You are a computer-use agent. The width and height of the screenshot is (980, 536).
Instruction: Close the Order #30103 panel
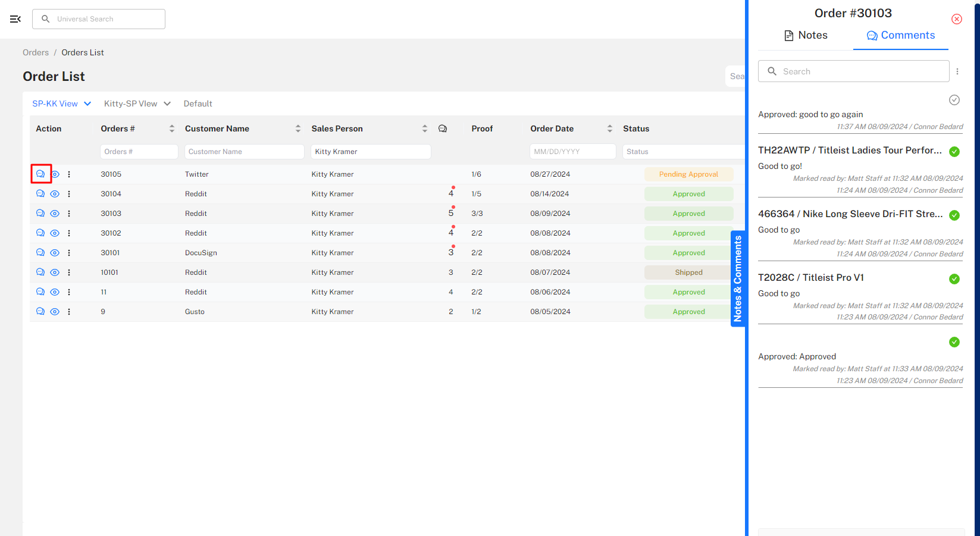tap(957, 19)
